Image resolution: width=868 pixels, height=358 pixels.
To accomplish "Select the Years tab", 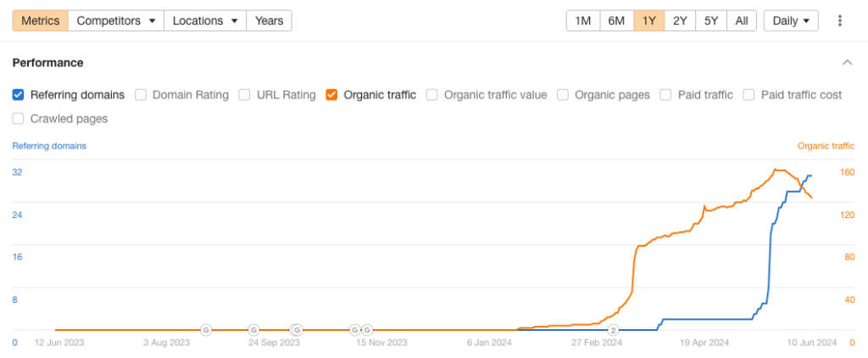I will (x=269, y=20).
